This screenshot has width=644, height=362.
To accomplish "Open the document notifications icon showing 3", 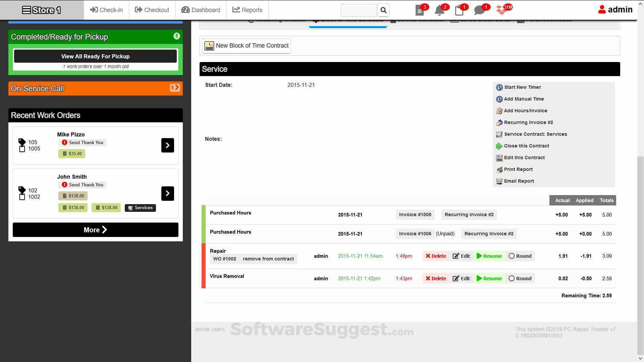I will [420, 10].
